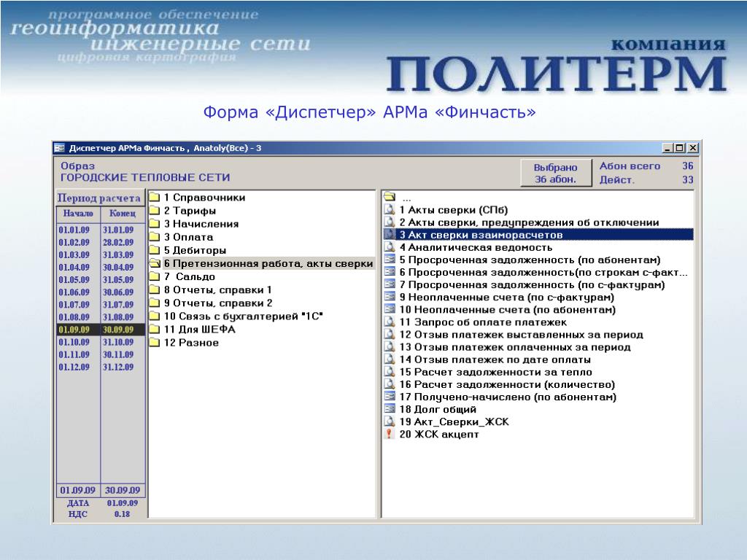
Task: Maximize the Диспетчер АРМа Финчасть window
Action: pyautogui.click(x=680, y=148)
